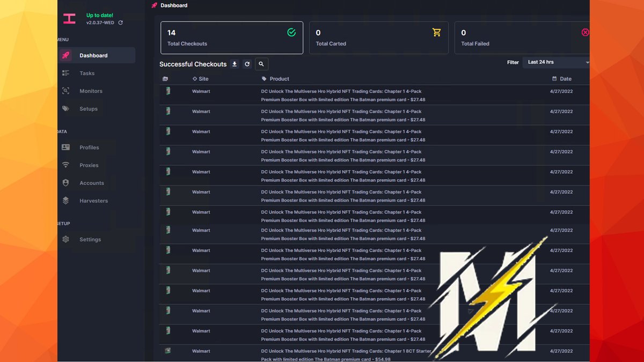Click the Up to date! status text
This screenshot has width=644, height=362.
click(100, 16)
